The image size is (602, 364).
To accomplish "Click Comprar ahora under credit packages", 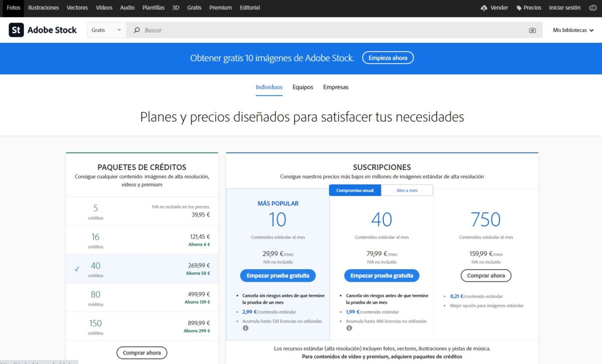I will [x=142, y=353].
